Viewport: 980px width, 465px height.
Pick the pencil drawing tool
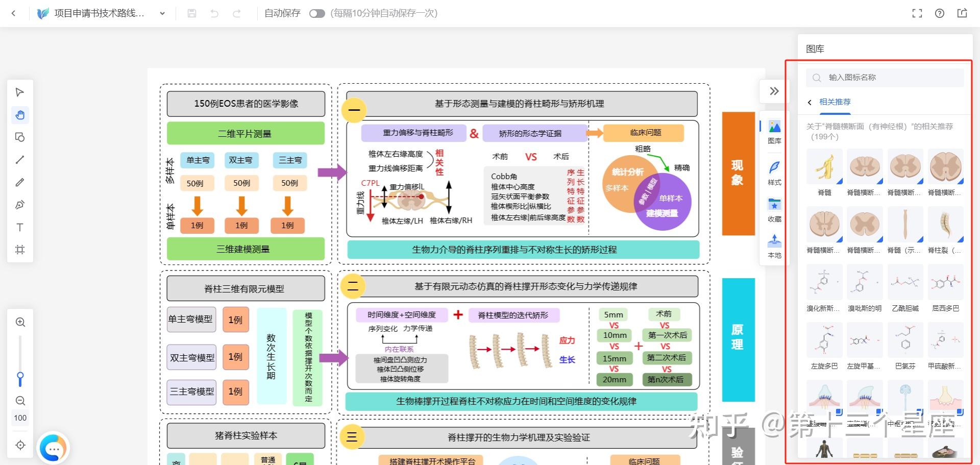click(20, 182)
